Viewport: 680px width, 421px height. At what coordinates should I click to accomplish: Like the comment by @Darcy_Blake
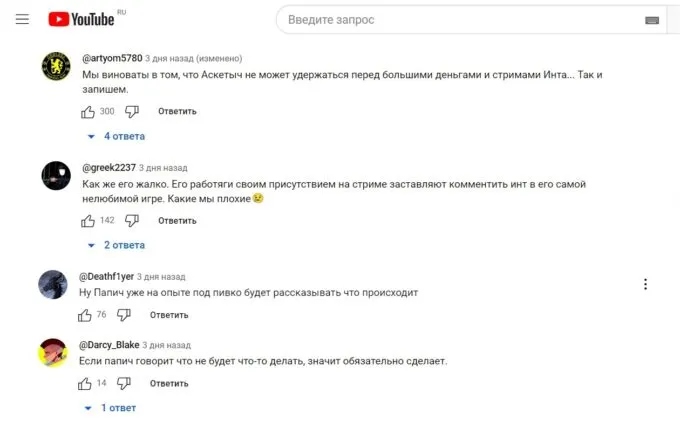point(86,383)
